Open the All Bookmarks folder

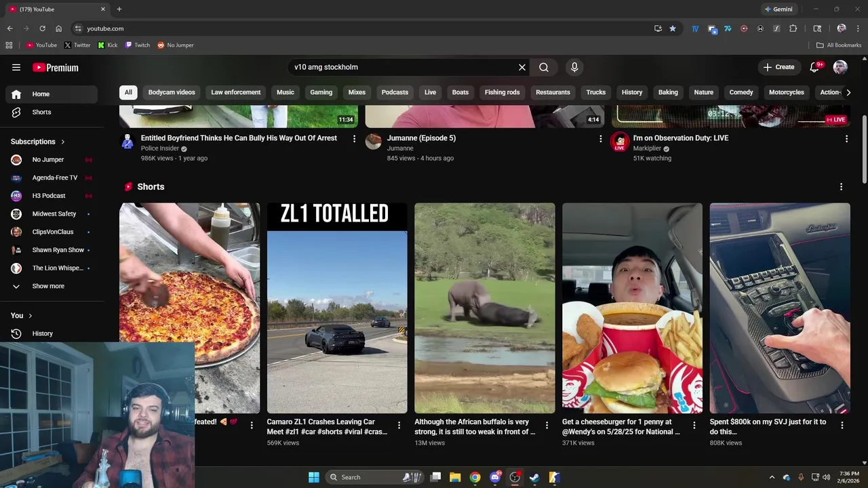[x=839, y=45]
